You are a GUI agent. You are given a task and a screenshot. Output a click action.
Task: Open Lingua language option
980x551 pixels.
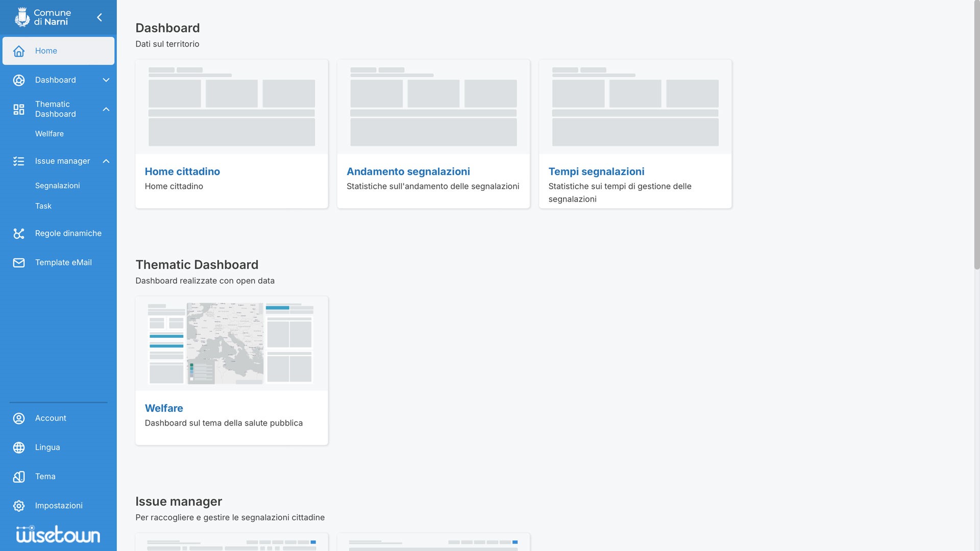(47, 447)
